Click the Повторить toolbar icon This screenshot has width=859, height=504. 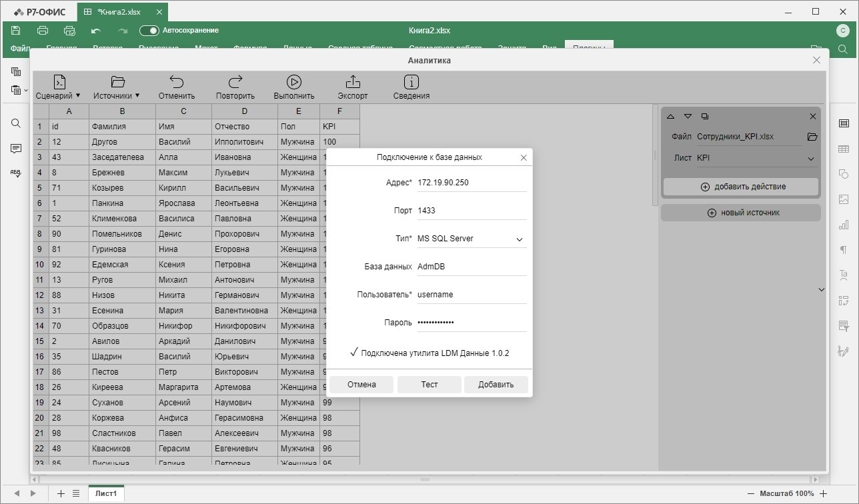click(x=235, y=87)
